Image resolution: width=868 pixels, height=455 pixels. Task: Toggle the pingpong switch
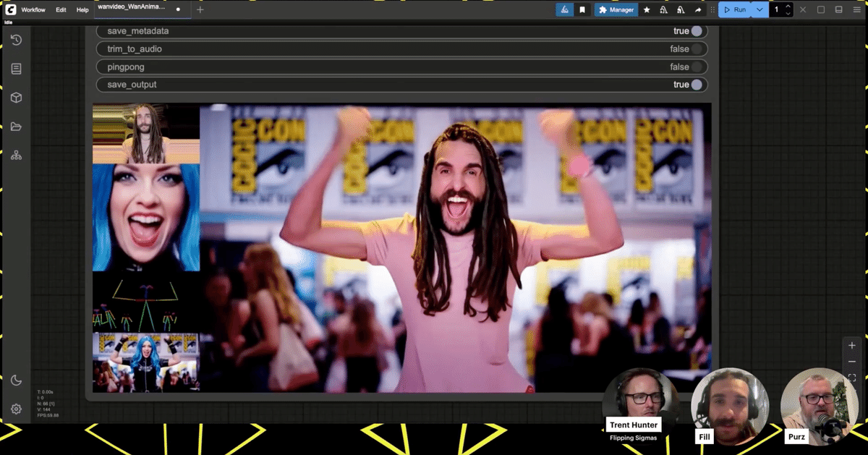[x=696, y=67]
